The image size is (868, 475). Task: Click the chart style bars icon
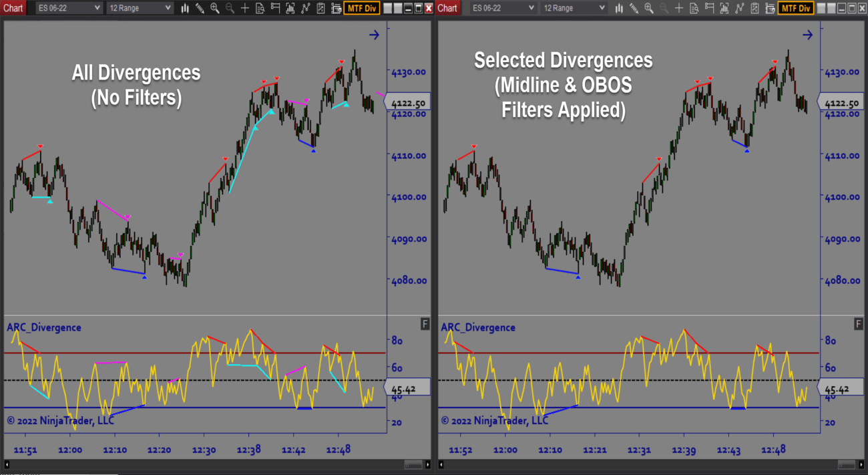click(185, 9)
